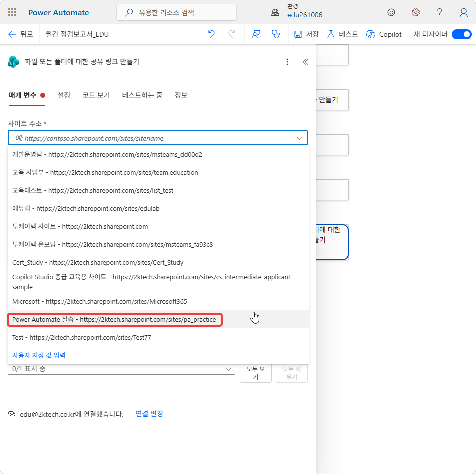Undo the last change

211,34
